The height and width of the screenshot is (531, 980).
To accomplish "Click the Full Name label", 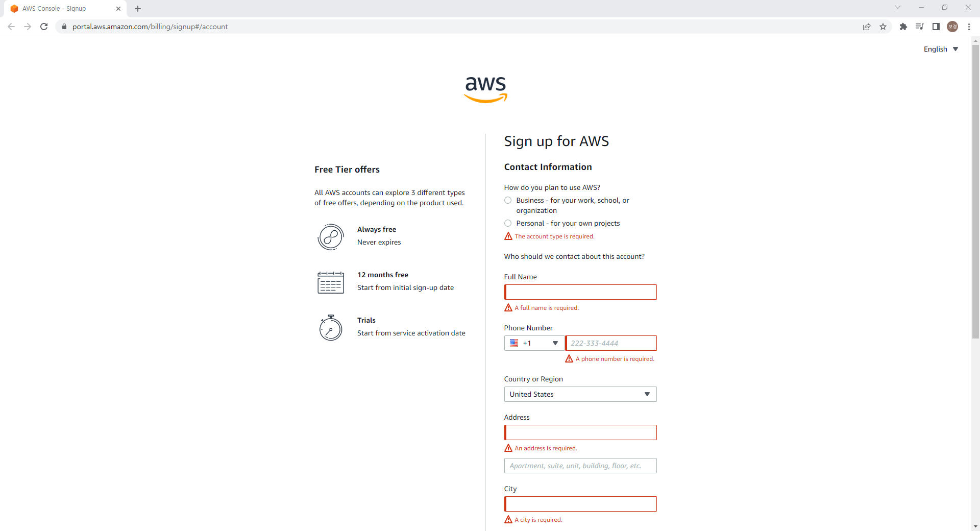I will click(x=521, y=277).
